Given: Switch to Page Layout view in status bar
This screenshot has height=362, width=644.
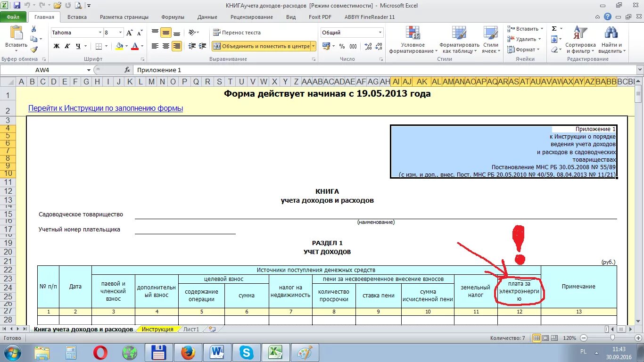Looking at the screenshot, I should click(546, 338).
